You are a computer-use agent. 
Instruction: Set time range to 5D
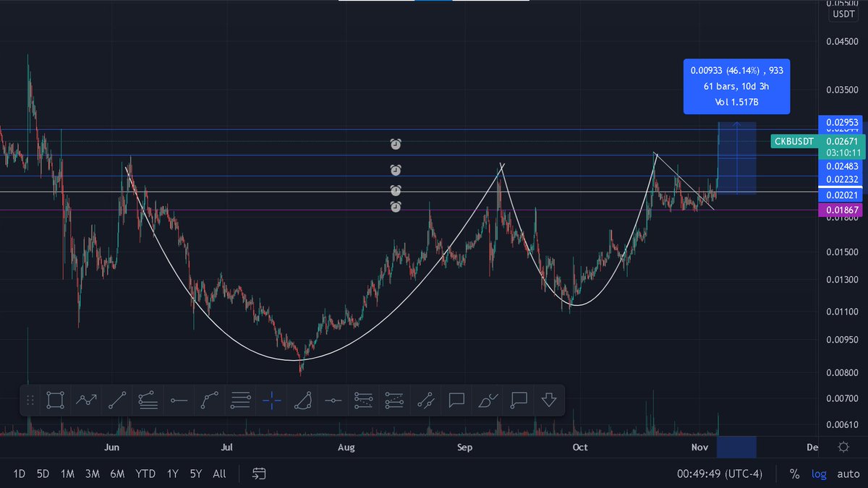coord(43,474)
